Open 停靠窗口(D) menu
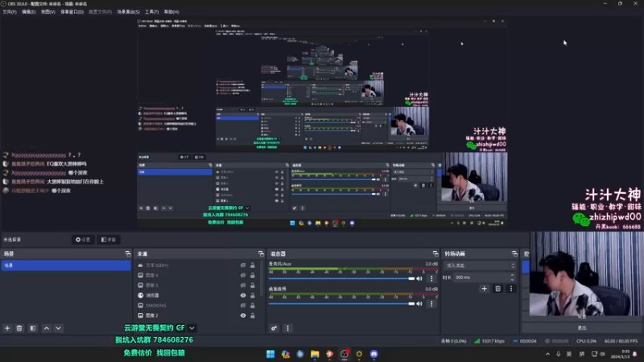The image size is (644, 362). [72, 12]
